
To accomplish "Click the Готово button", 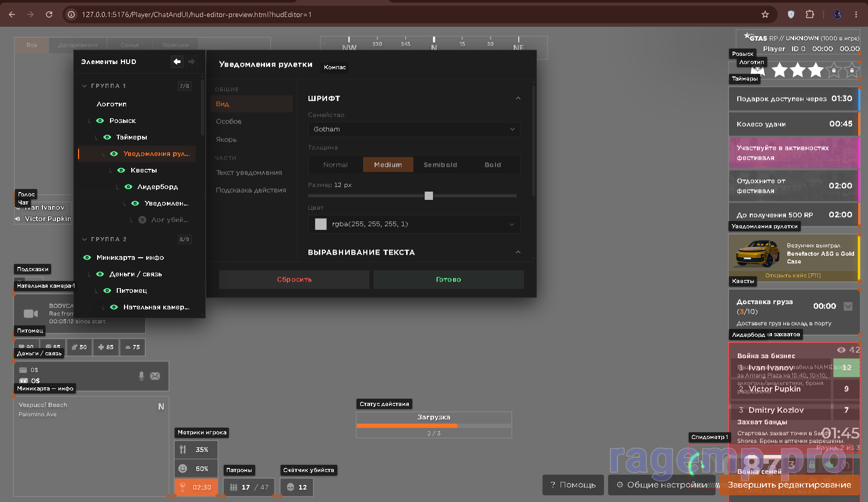I will pyautogui.click(x=448, y=279).
